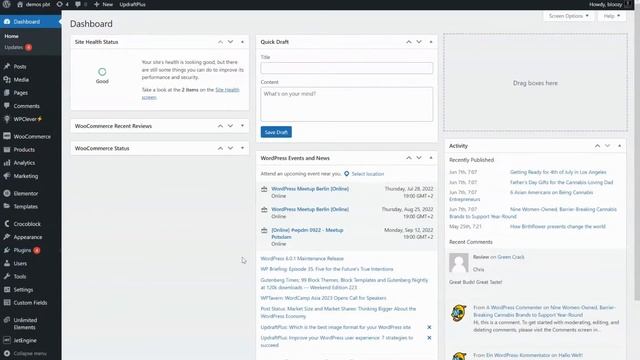This screenshot has height=360, width=640.
Task: Open Pages icon in sidebar
Action: 7,93
